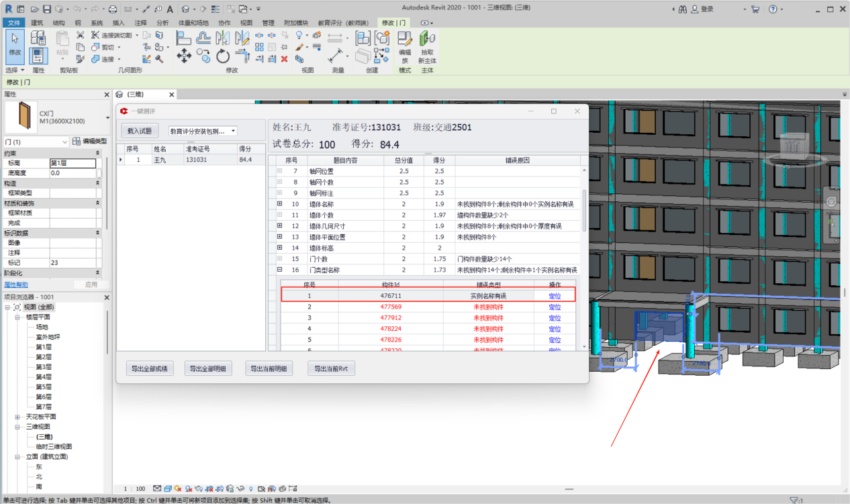Viewport: 850px width, 504px height.
Task: Click the 导出当前Rvt button
Action: pyautogui.click(x=331, y=368)
